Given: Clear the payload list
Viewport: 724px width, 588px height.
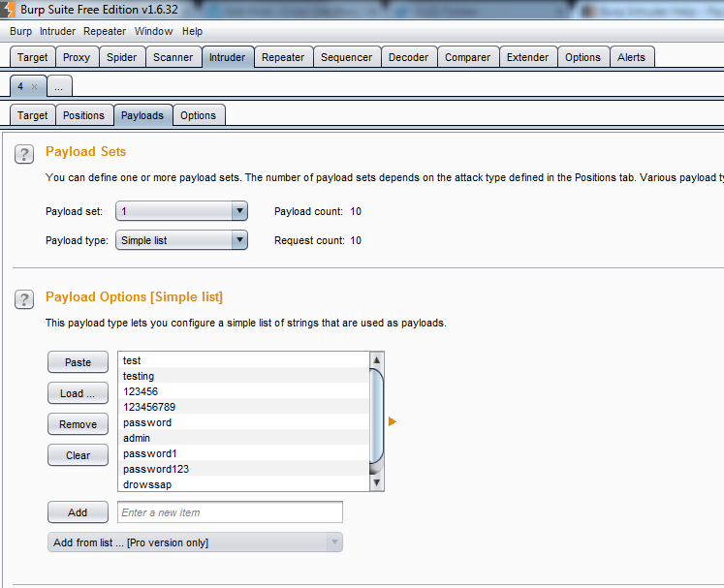Looking at the screenshot, I should (x=78, y=455).
